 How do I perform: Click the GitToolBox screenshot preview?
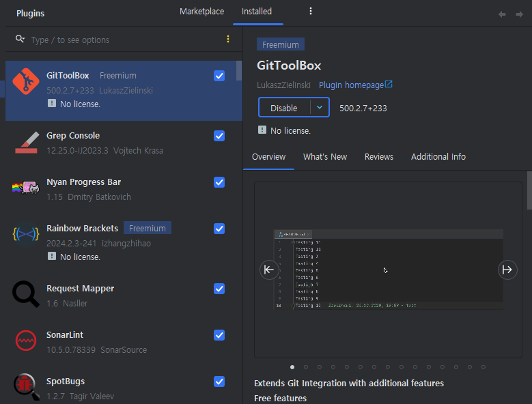click(389, 270)
